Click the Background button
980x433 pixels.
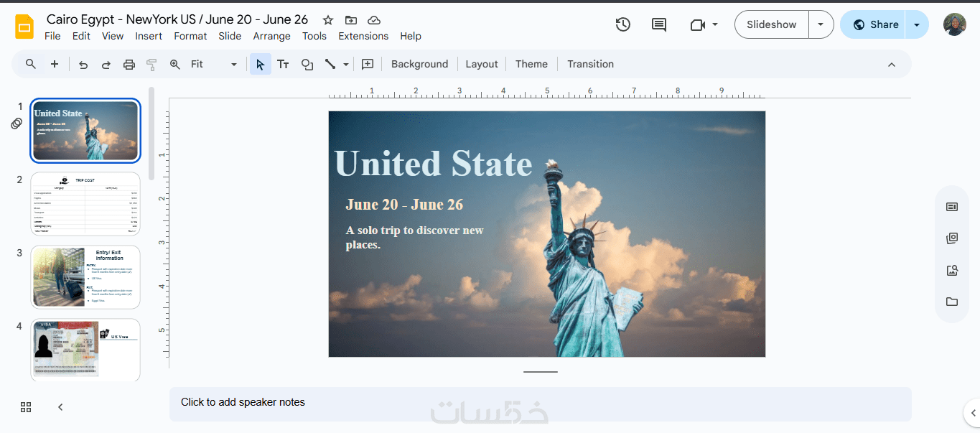[419, 64]
